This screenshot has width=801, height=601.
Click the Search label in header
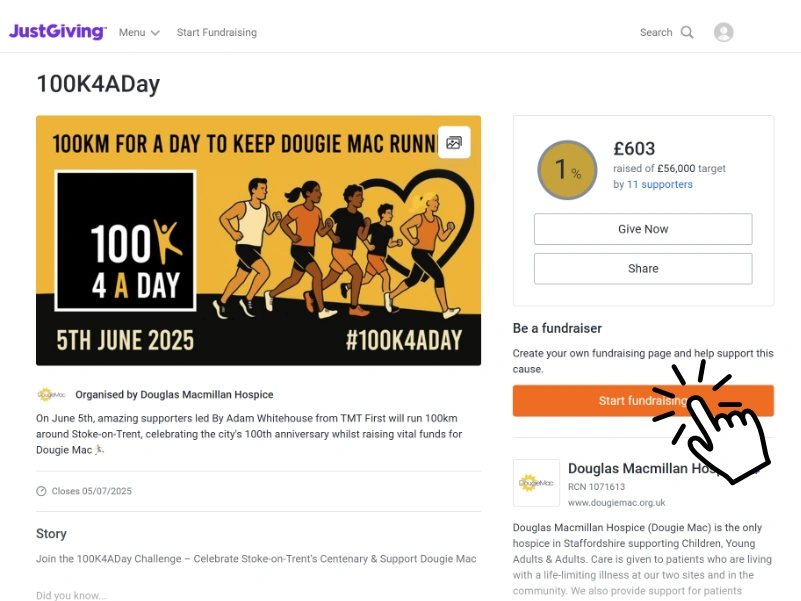click(656, 33)
